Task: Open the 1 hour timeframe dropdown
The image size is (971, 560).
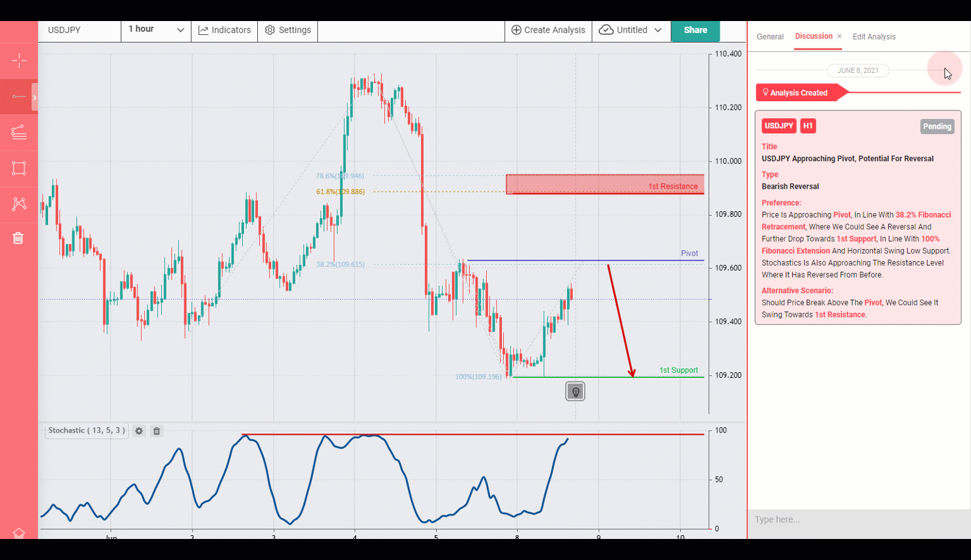Action: tap(156, 30)
